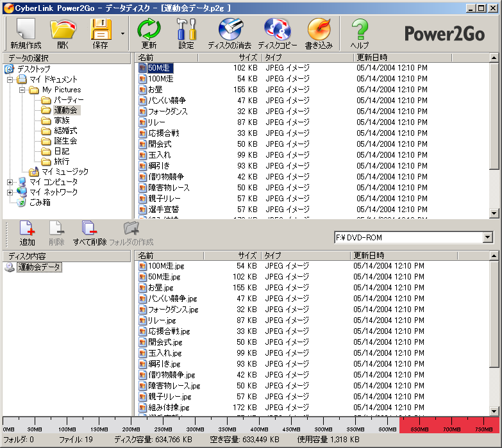Select source file 選手宣誓
502x448 pixels.
[x=163, y=210]
